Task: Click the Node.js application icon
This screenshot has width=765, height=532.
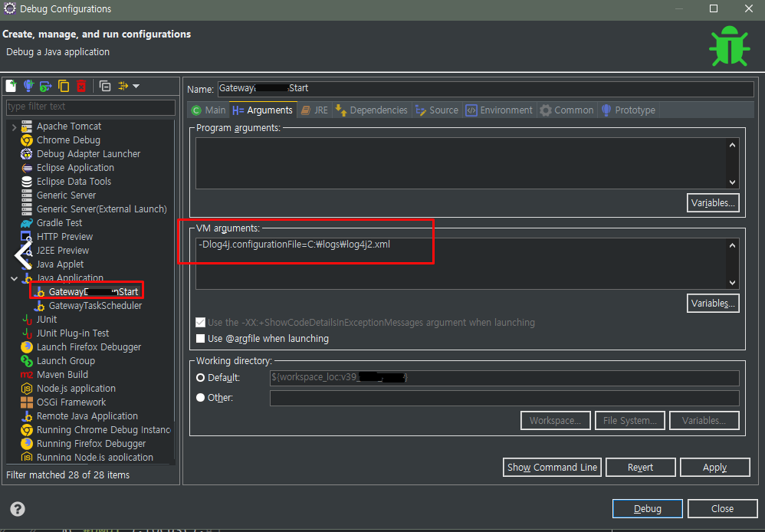Action: tap(27, 389)
